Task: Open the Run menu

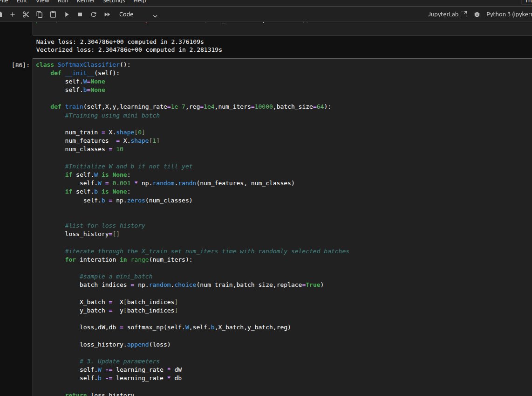Action: 63,1
